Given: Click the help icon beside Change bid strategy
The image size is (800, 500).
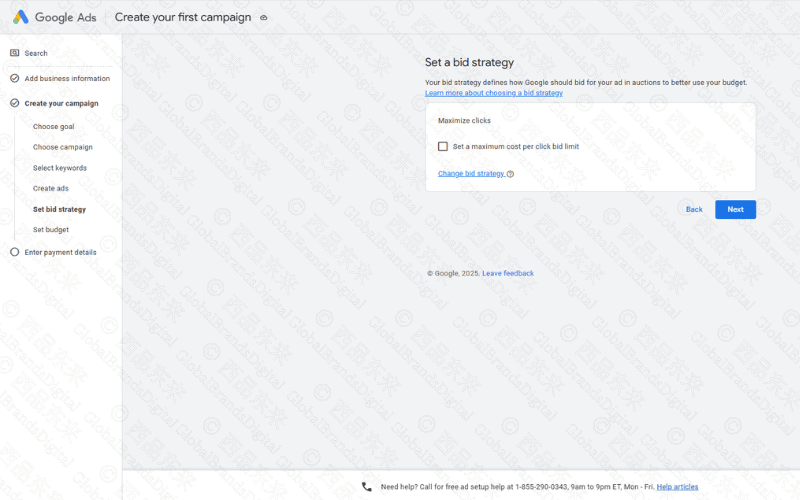Looking at the screenshot, I should click(510, 174).
